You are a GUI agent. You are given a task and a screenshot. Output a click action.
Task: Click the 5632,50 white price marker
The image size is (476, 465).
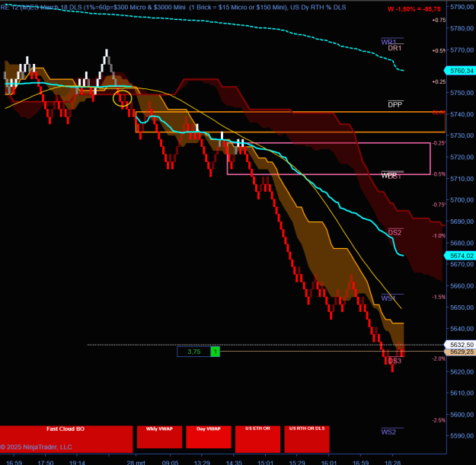coord(460,345)
